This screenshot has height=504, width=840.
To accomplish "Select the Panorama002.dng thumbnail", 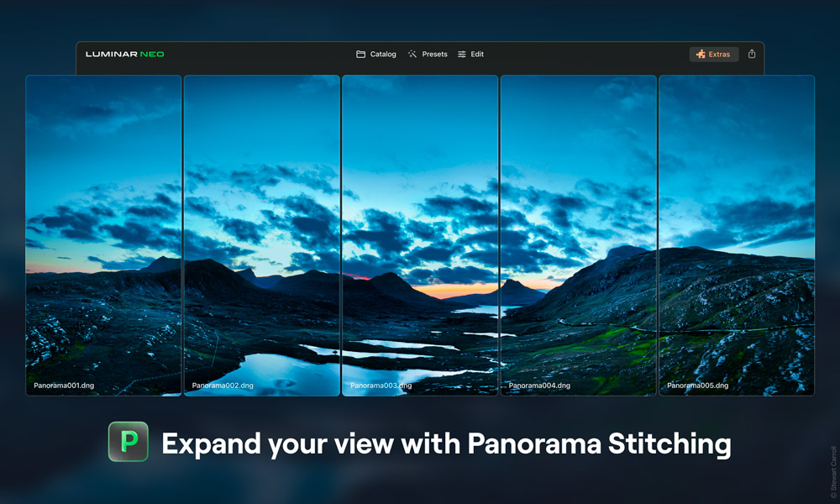I will pos(262,236).
